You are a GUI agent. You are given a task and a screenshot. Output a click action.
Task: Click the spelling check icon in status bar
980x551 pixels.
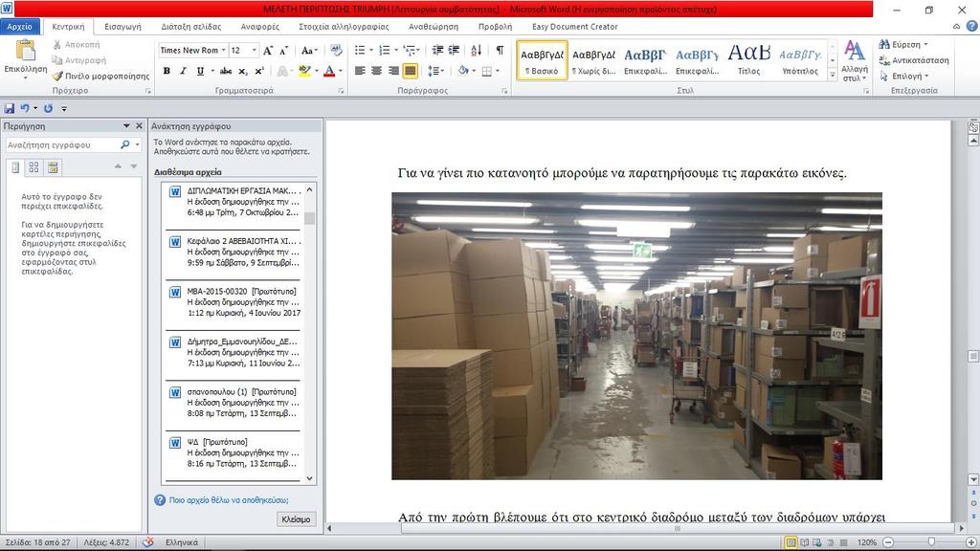[x=148, y=542]
